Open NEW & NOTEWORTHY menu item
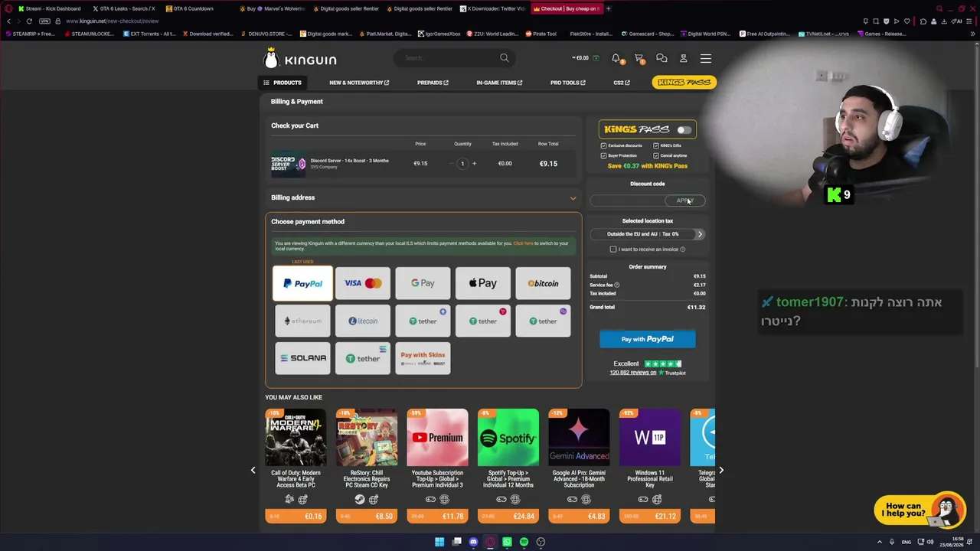The width and height of the screenshot is (980, 551). 359,83
